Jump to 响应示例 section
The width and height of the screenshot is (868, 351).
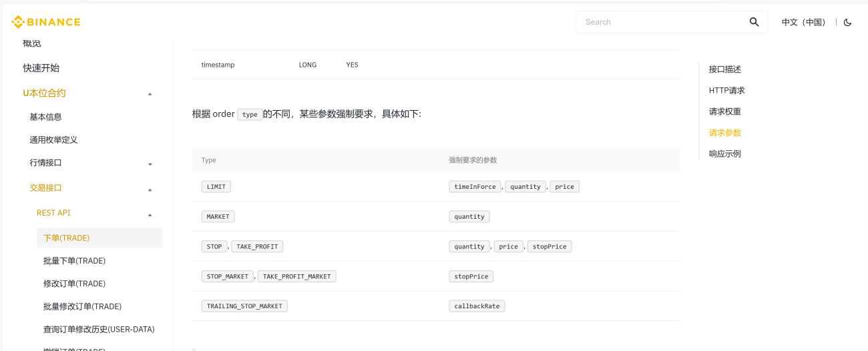[725, 154]
